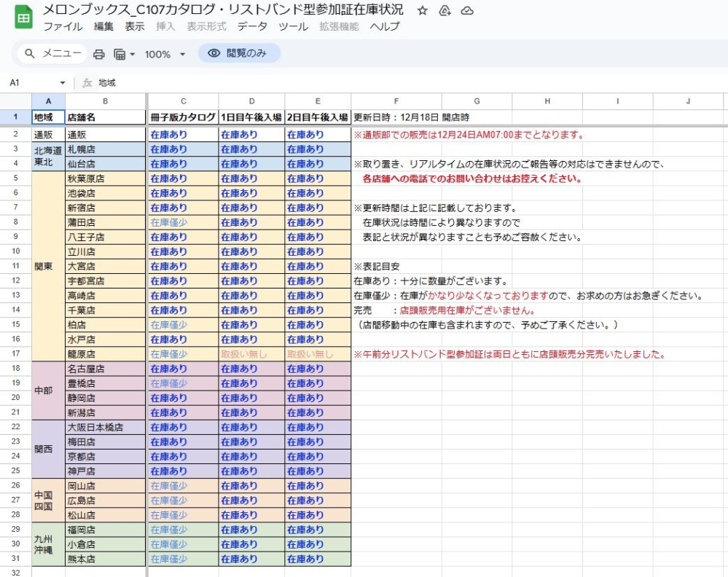Select 龍原店 取扱い無し cell in column E
728x577 pixels.
pos(318,354)
